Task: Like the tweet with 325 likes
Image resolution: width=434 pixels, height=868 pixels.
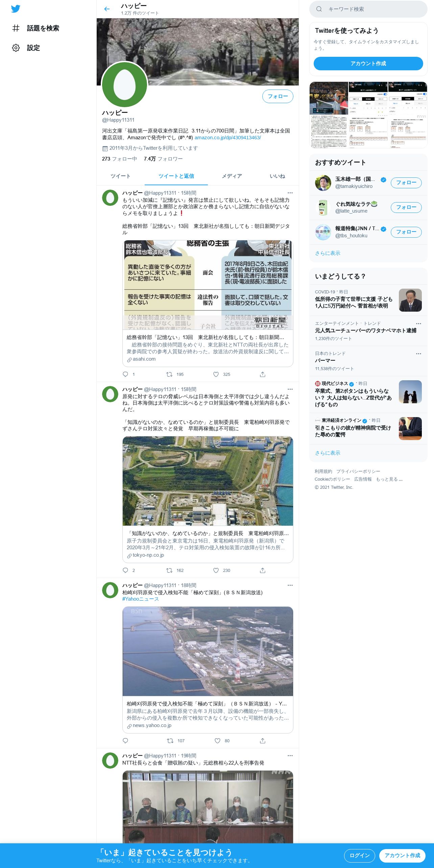Action: (216, 374)
